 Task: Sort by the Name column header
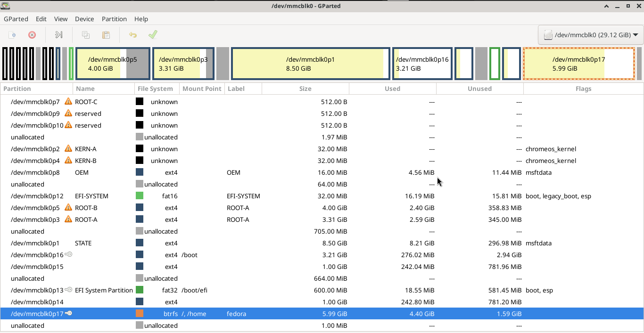pyautogui.click(x=104, y=89)
